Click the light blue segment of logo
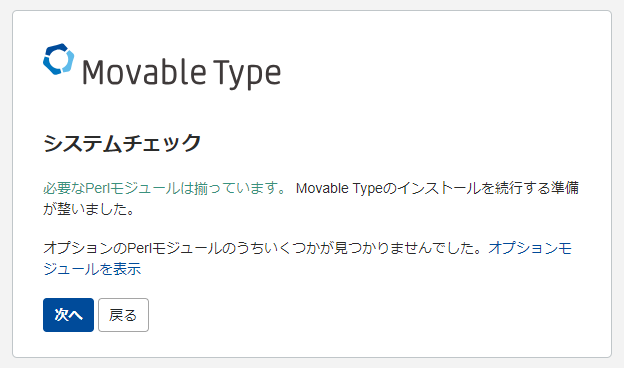This screenshot has width=624, height=368. (x=68, y=60)
